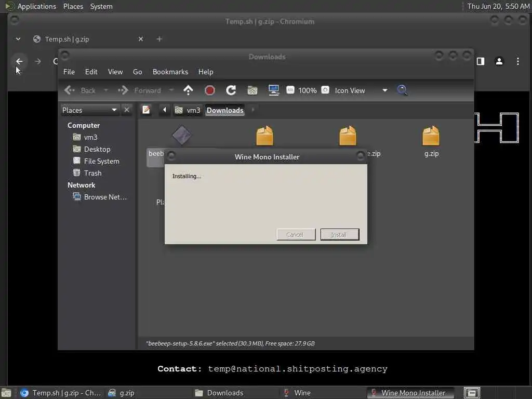Viewport: 532px width, 399px height.
Task: Select the second zip archive icon
Action: point(264,136)
